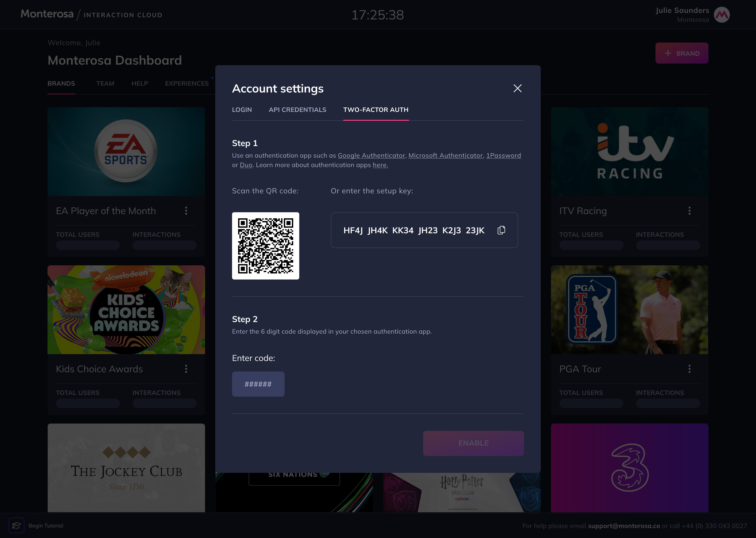Switch to the API Credentials tab

pos(298,110)
